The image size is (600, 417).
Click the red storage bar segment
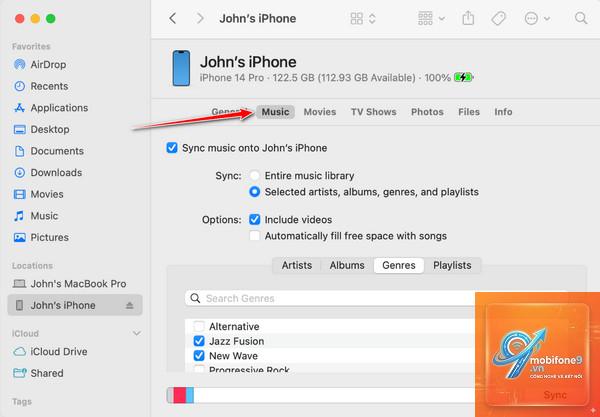point(179,395)
